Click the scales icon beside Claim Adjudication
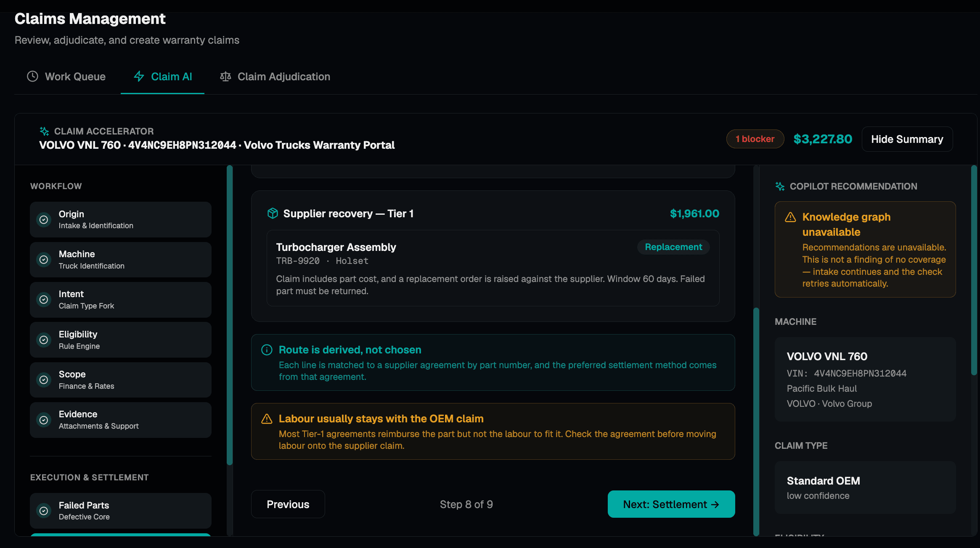 click(x=225, y=76)
